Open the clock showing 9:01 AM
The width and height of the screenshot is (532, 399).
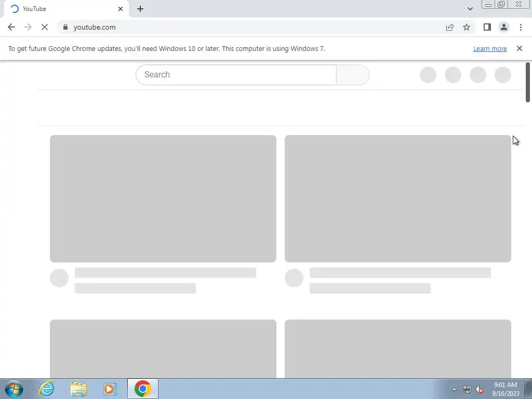tap(506, 389)
